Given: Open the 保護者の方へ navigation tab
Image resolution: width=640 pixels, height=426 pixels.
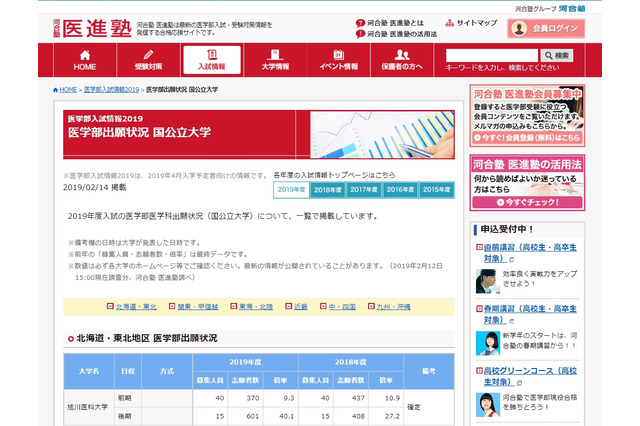Looking at the screenshot, I should pyautogui.click(x=402, y=60).
